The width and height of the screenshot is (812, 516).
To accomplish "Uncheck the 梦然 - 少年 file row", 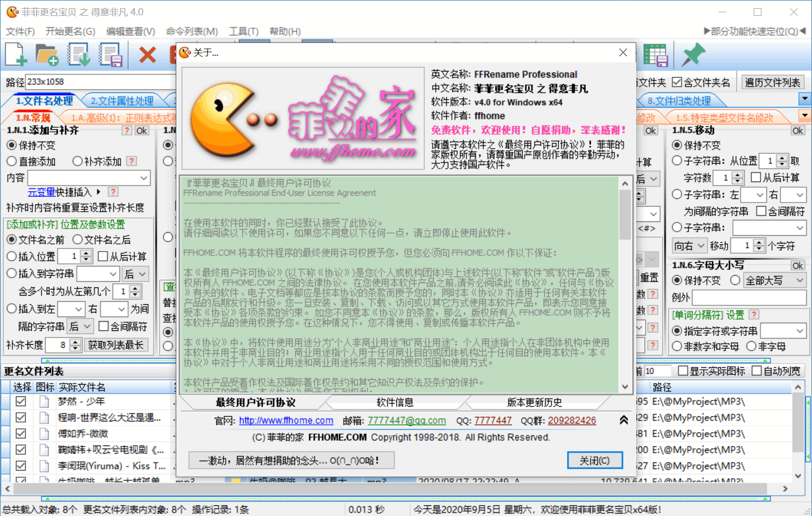I will click(21, 401).
